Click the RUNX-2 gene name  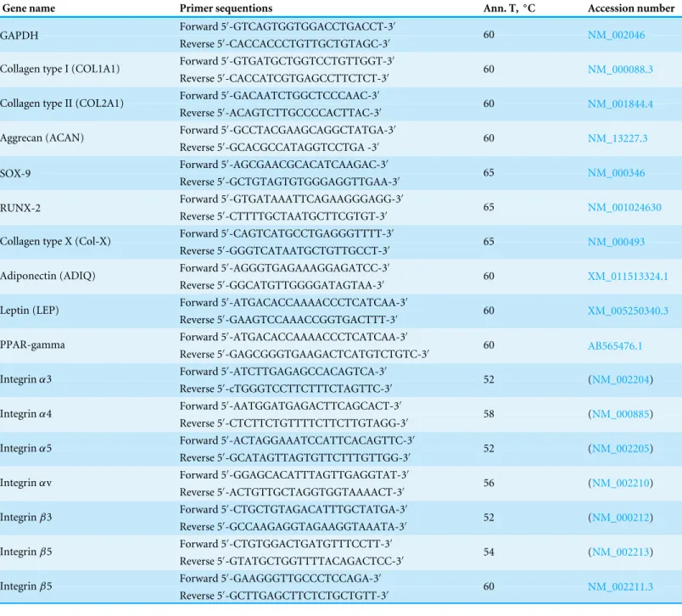pyautogui.click(x=20, y=208)
